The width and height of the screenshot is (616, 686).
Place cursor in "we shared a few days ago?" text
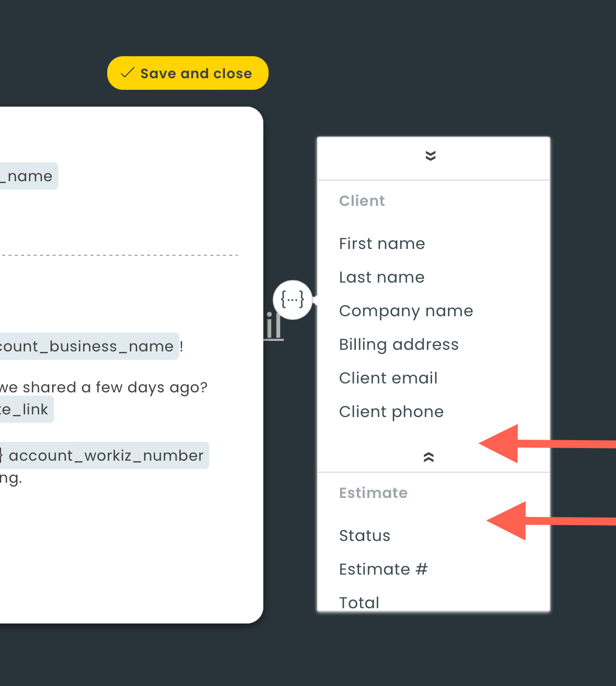(x=105, y=387)
